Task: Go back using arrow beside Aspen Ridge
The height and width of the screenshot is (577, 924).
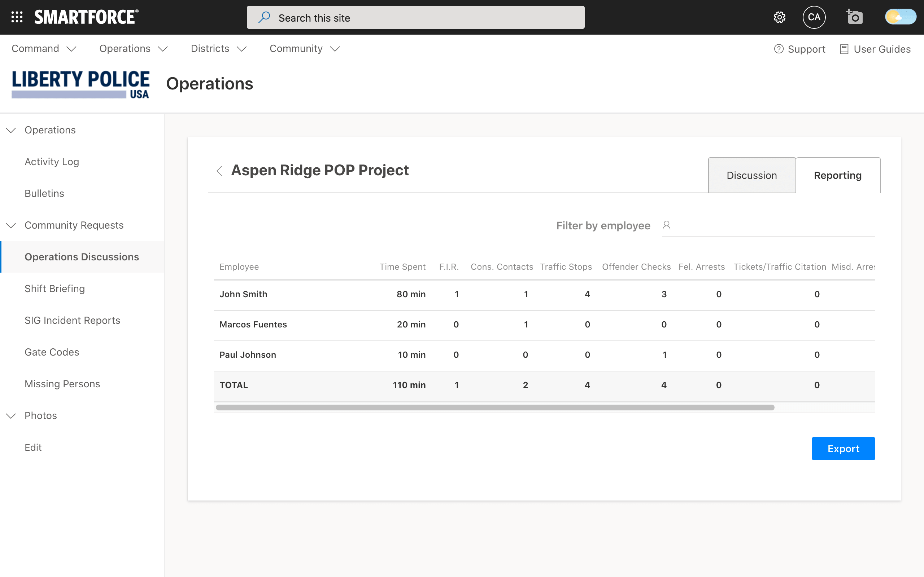Action: click(x=219, y=171)
